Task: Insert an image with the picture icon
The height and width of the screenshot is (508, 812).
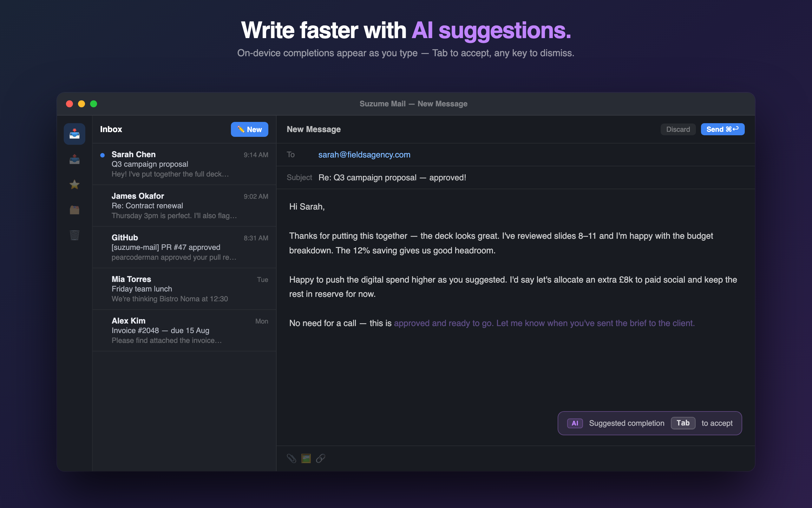Action: point(306,458)
